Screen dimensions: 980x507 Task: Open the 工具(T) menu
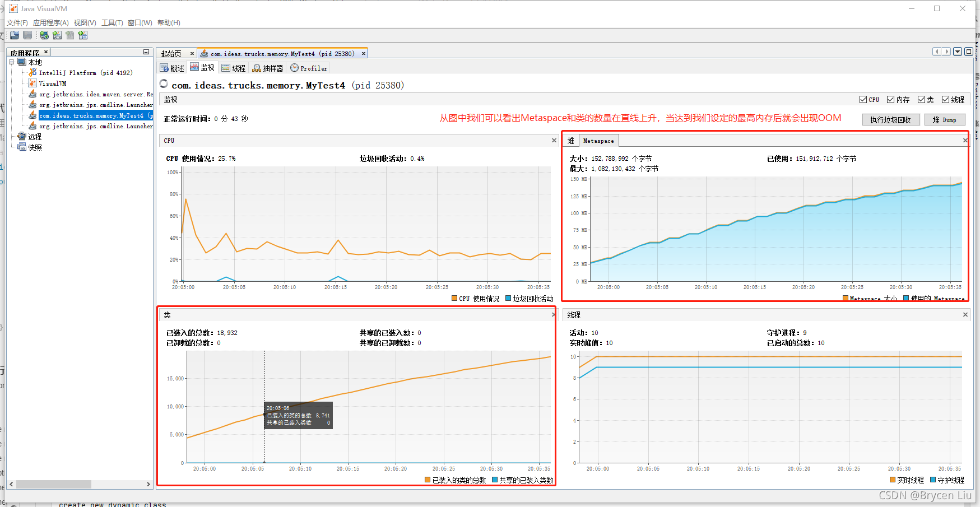[x=112, y=23]
